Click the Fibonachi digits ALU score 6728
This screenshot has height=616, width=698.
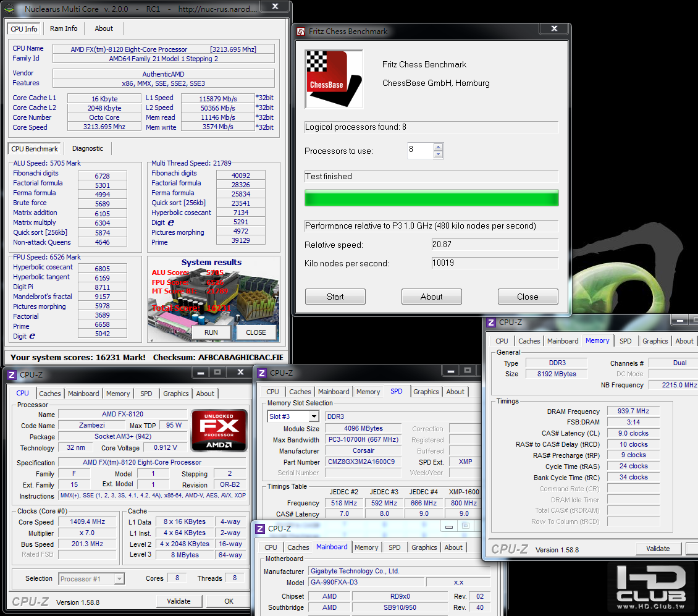click(x=103, y=176)
